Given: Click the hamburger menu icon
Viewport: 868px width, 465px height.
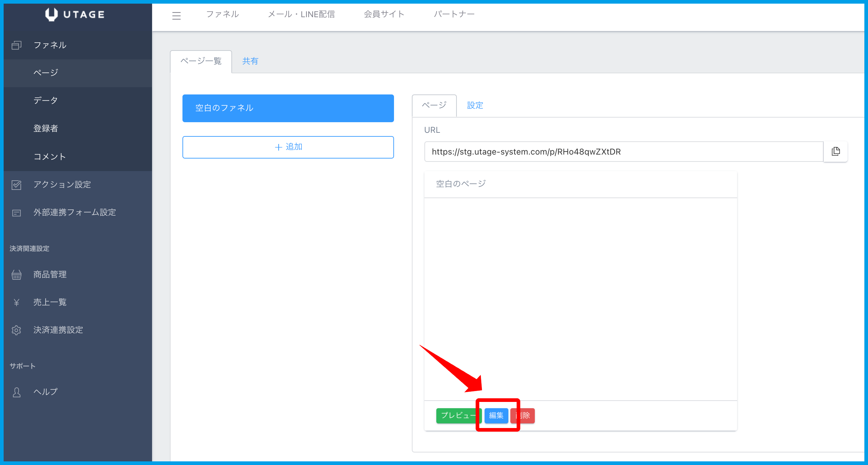Looking at the screenshot, I should point(176,16).
